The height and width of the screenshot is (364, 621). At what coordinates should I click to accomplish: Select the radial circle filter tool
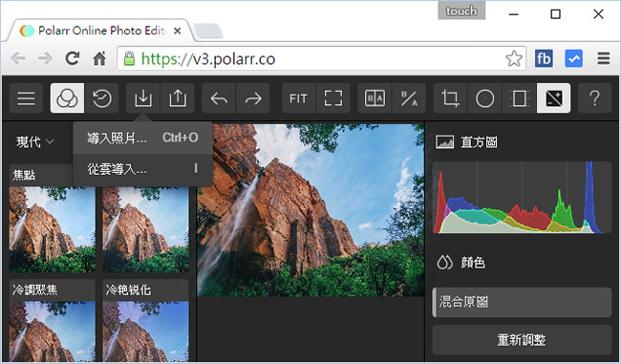point(484,98)
